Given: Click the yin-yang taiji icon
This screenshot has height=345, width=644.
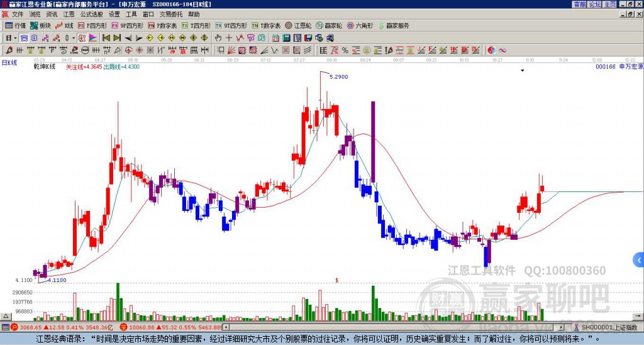Looking at the screenshot, I should 491,50.
